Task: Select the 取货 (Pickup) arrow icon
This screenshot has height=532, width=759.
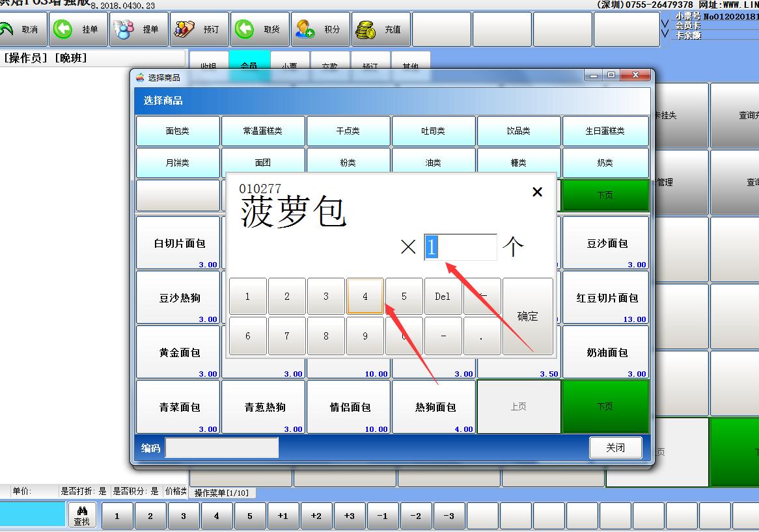Action: coord(243,28)
